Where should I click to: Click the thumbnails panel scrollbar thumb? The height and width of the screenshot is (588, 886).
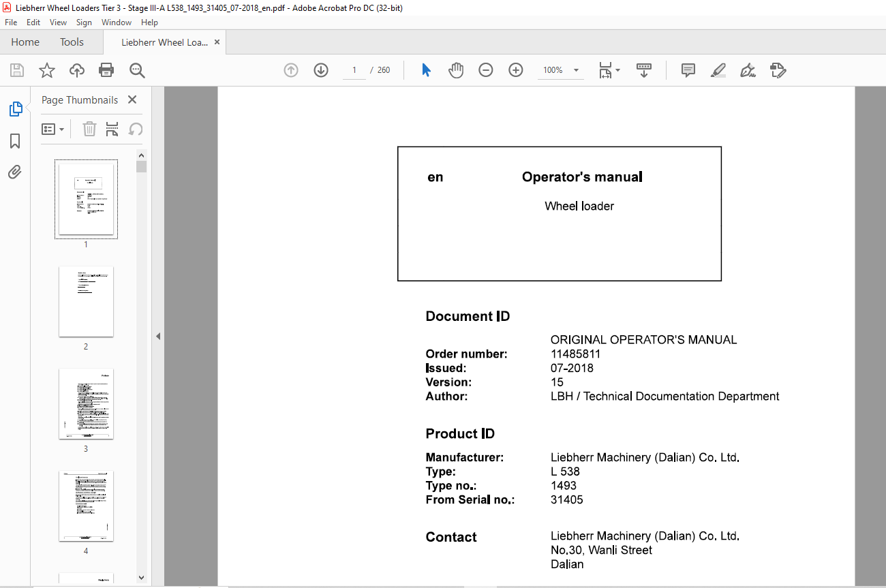(x=141, y=166)
